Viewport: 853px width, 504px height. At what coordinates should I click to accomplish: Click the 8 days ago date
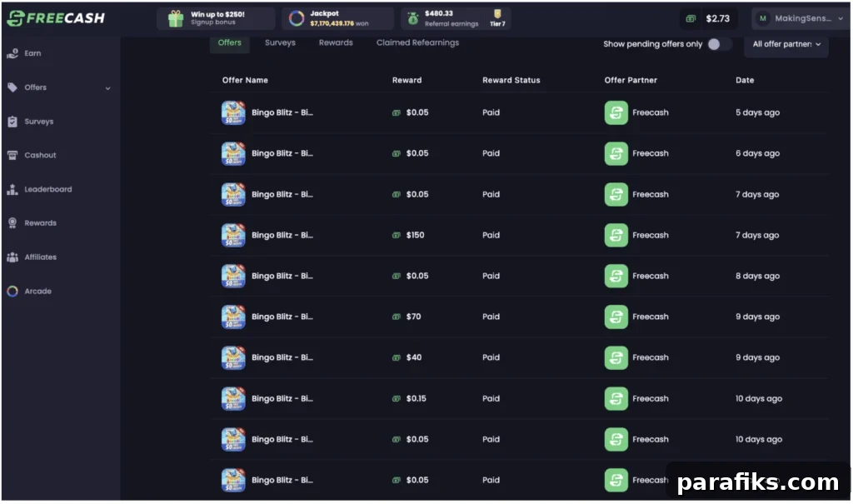pyautogui.click(x=757, y=276)
